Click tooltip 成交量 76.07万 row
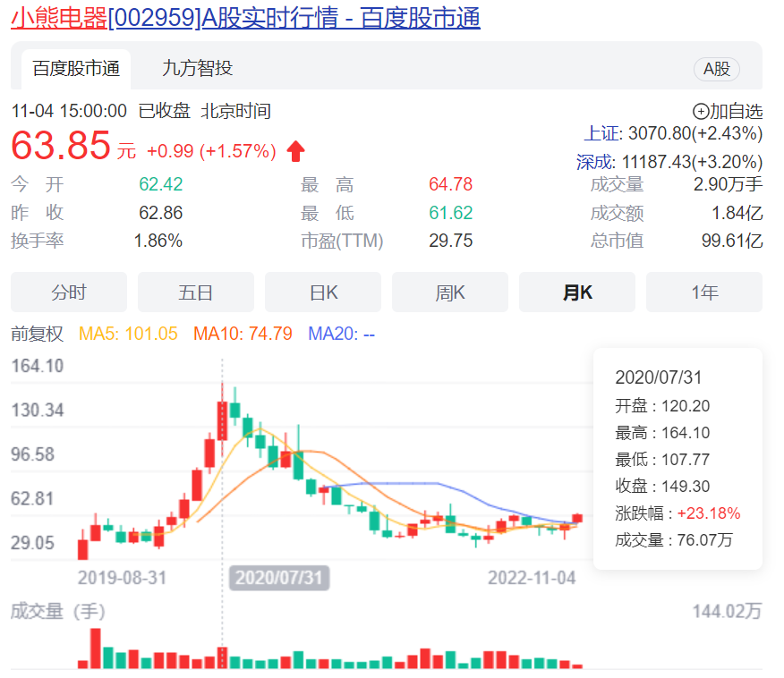 point(674,540)
